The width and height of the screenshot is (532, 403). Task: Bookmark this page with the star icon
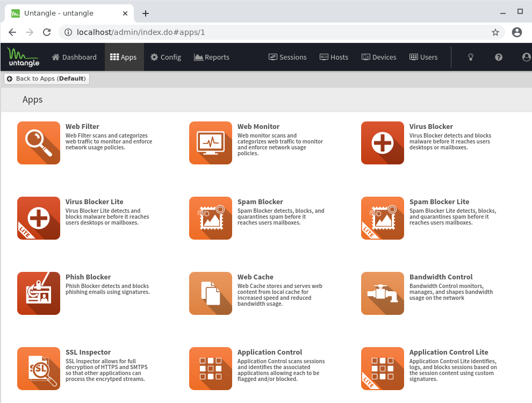(x=495, y=32)
